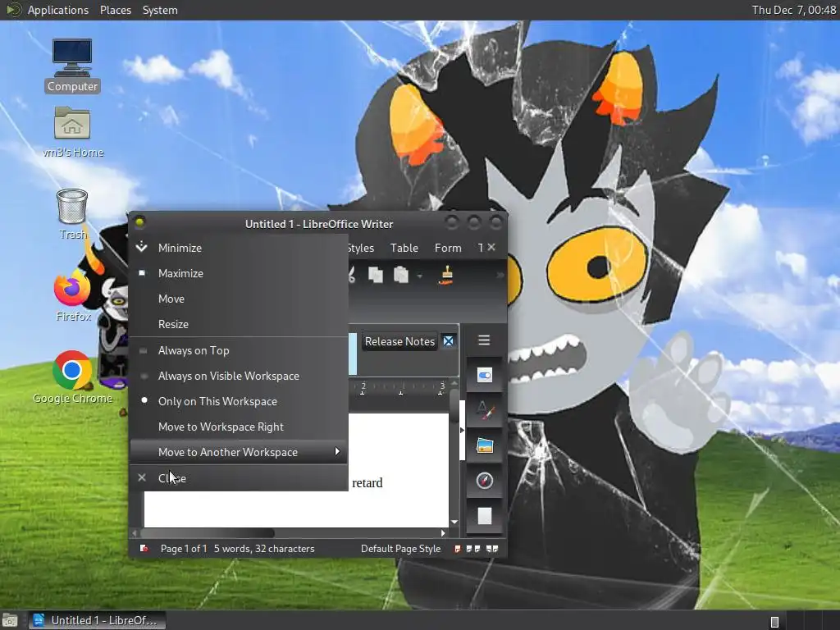The height and width of the screenshot is (630, 840).
Task: Open the sidebar settings hamburger menu
Action: (484, 340)
